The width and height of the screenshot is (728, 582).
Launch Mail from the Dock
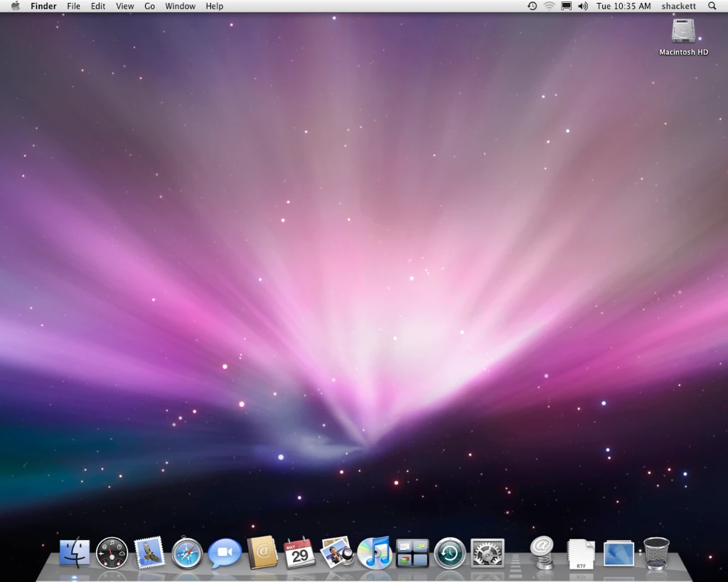(x=150, y=552)
